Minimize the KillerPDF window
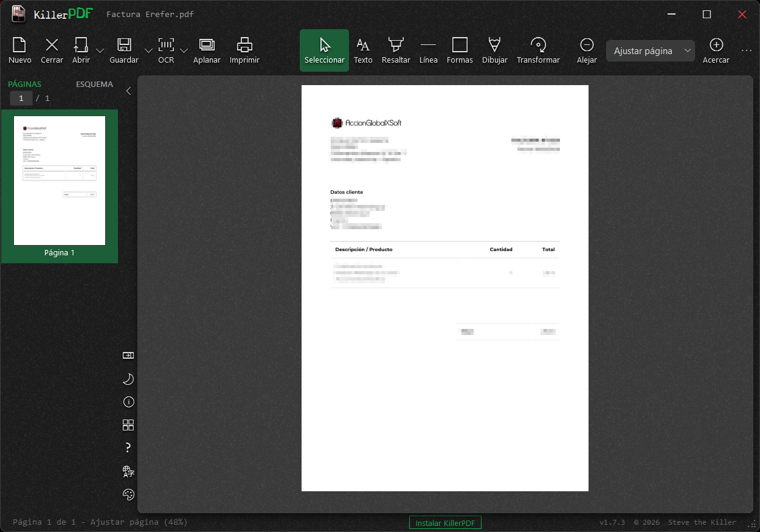Image resolution: width=760 pixels, height=532 pixels. (671, 15)
